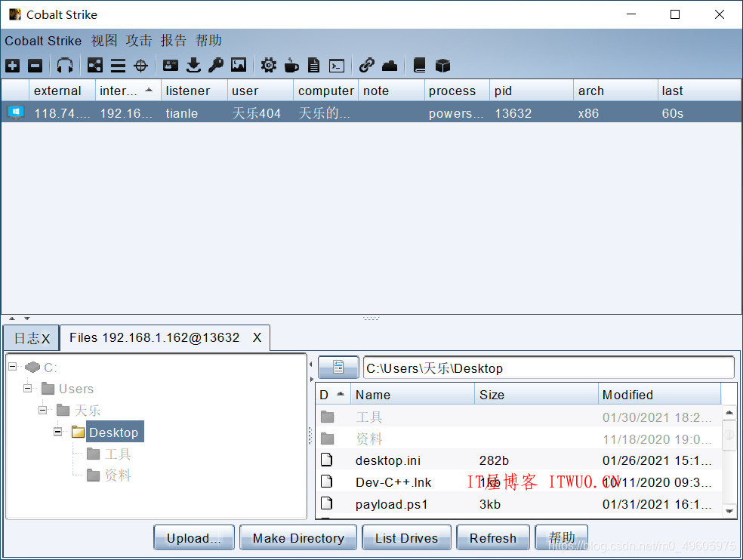Collapse the Desktop tree node
Screen dimensions: 743x560
pyautogui.click(x=58, y=431)
